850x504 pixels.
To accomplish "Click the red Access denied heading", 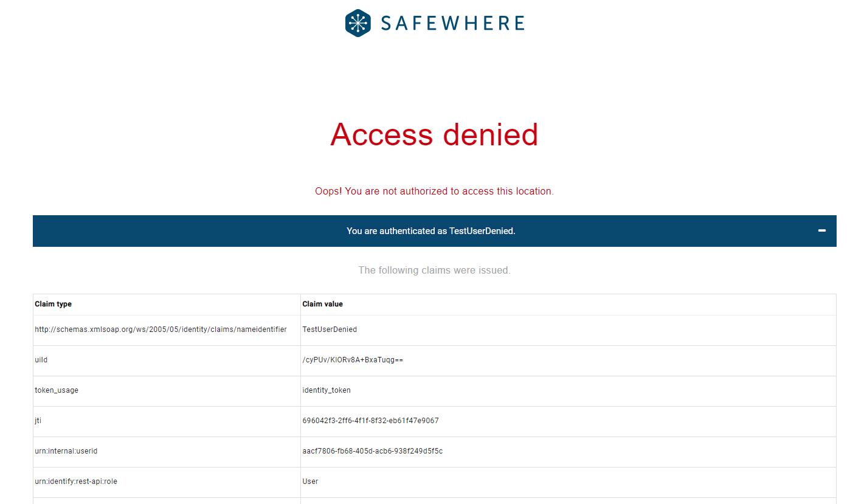I will [434, 134].
